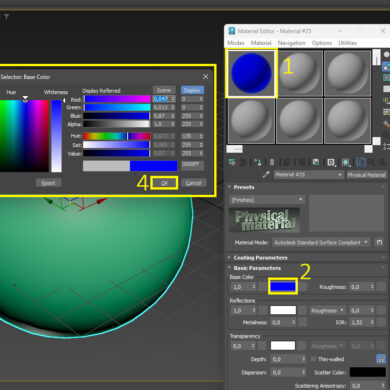Open the Navigation menu
This screenshot has height=390, width=390.
point(292,43)
